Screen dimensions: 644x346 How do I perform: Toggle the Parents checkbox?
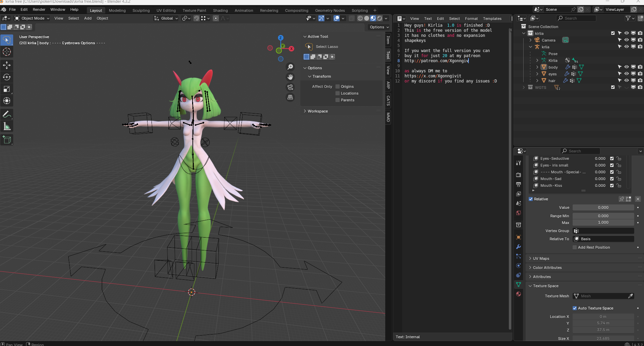click(x=338, y=100)
